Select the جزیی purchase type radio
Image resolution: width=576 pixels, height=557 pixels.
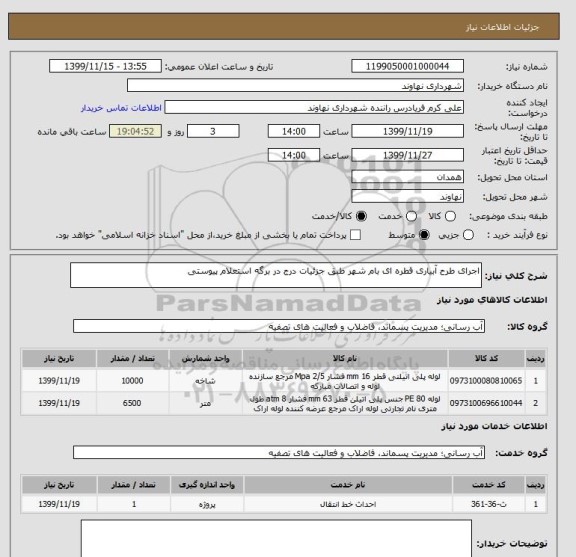468,235
